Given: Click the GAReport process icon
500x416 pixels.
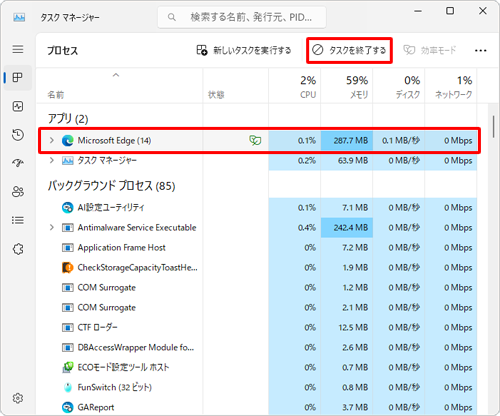Looking at the screenshot, I should point(68,407).
